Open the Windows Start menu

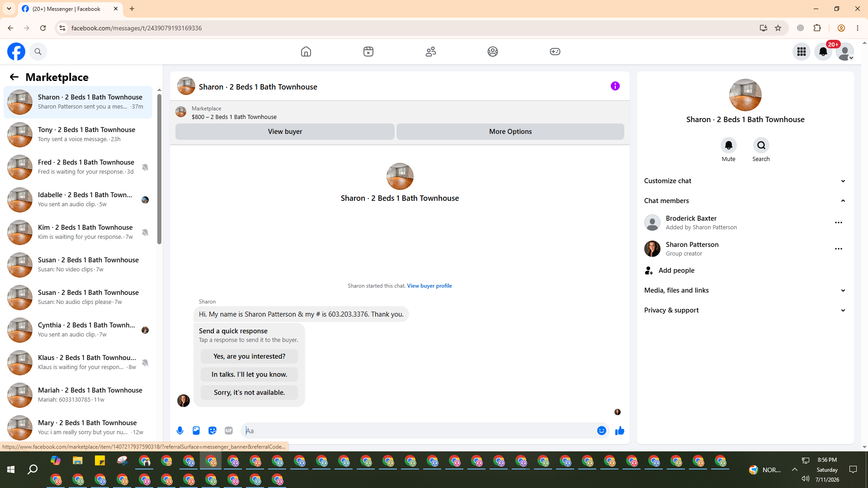pyautogui.click(x=11, y=470)
